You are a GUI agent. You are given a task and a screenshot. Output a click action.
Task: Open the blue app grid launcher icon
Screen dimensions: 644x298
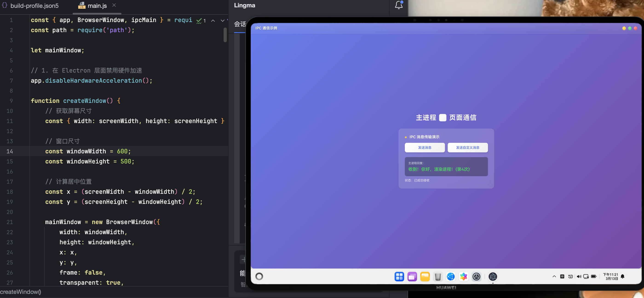click(x=399, y=277)
